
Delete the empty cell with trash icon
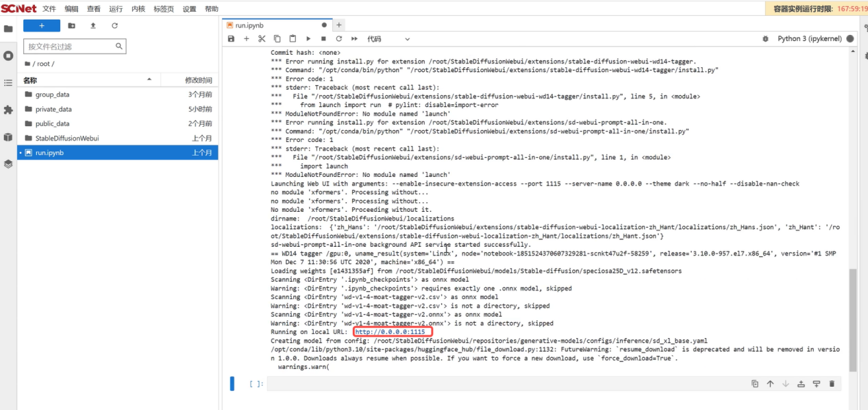832,384
